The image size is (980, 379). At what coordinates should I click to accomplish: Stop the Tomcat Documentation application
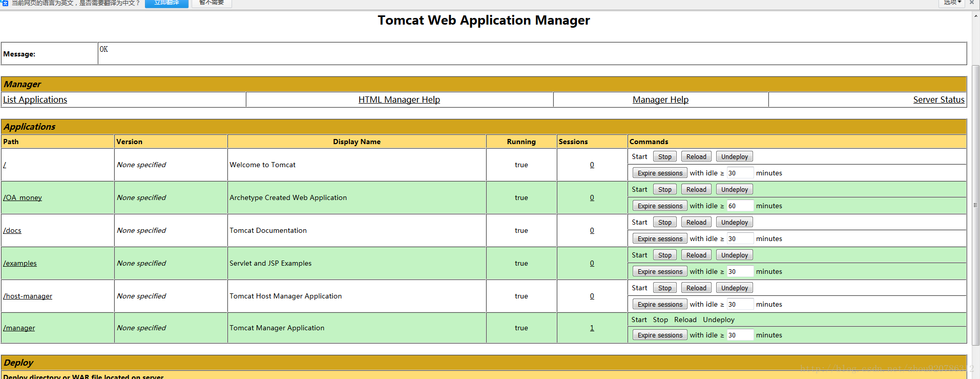(665, 222)
